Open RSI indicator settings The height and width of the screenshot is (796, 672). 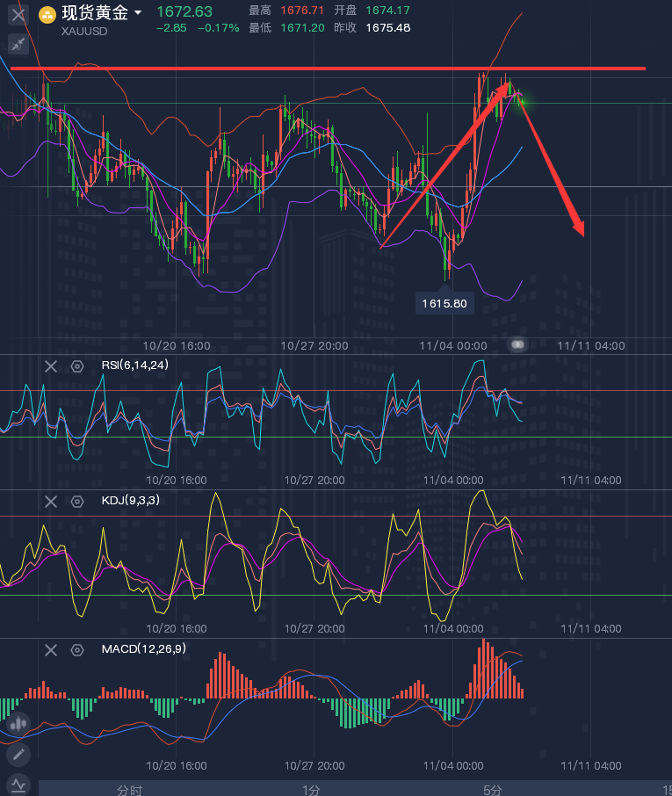[x=77, y=366]
